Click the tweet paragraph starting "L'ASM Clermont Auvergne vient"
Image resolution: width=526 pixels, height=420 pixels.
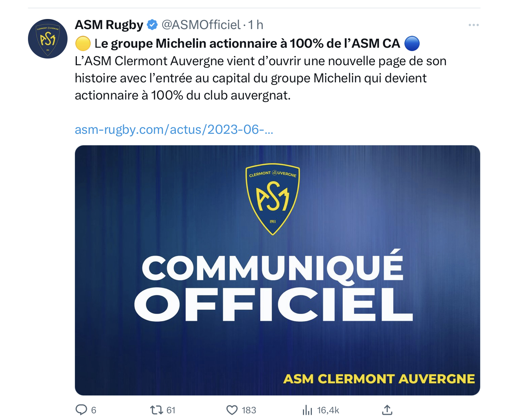pyautogui.click(x=260, y=78)
